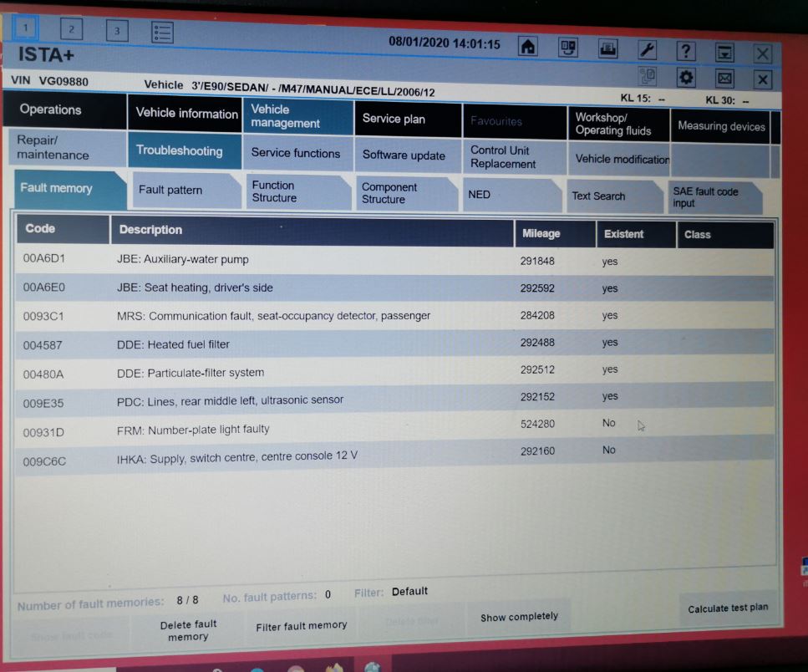The height and width of the screenshot is (672, 808).
Task: Open help via the question mark icon
Action: point(686,51)
